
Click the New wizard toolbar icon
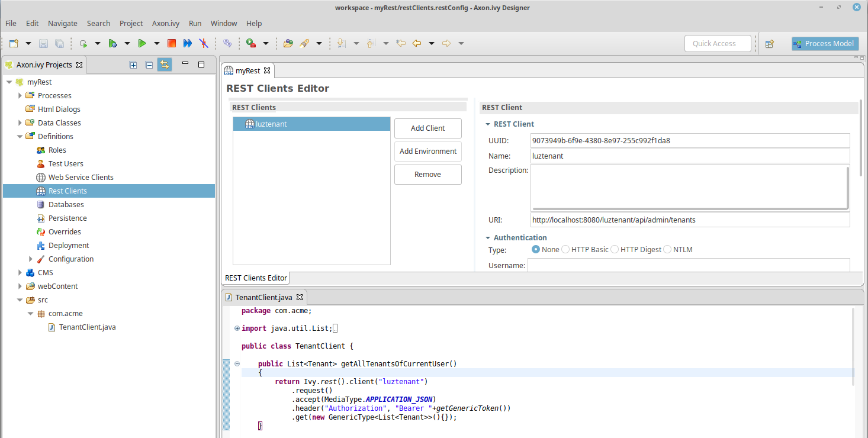[14, 43]
